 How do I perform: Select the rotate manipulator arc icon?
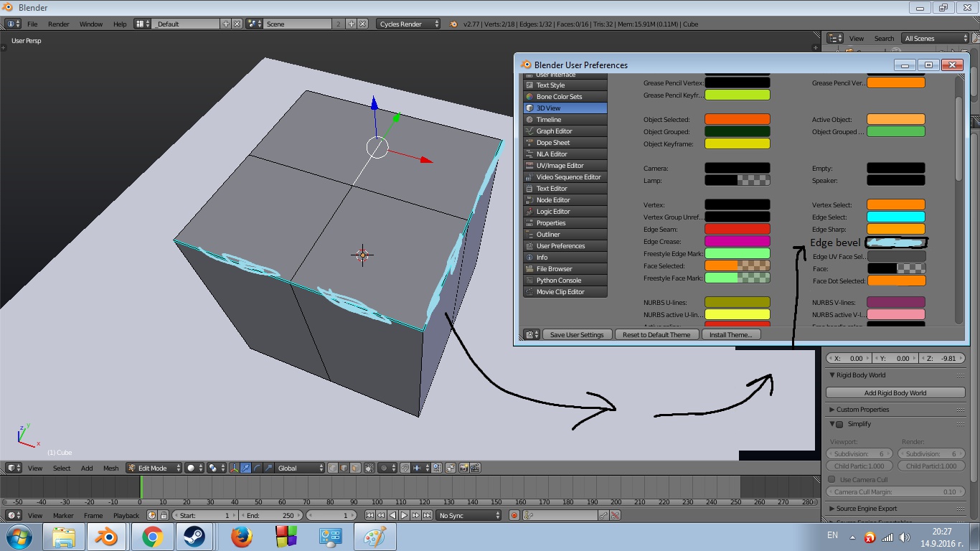(x=257, y=468)
